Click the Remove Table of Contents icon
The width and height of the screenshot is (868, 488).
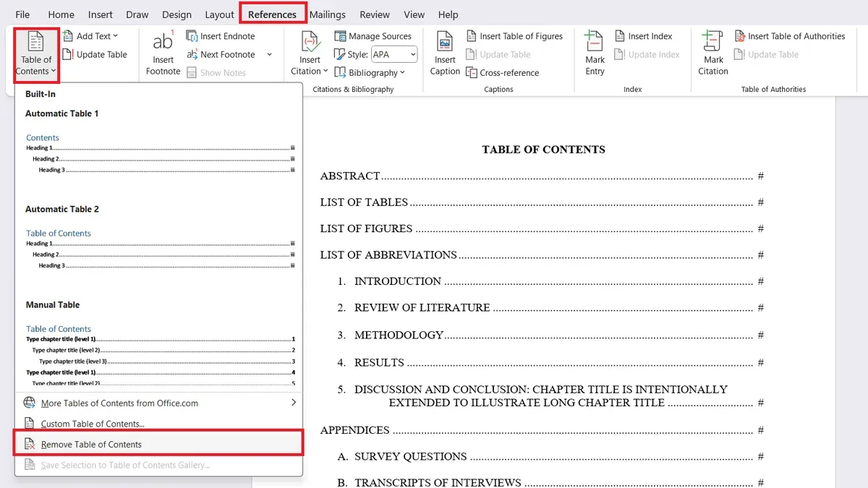click(30, 444)
